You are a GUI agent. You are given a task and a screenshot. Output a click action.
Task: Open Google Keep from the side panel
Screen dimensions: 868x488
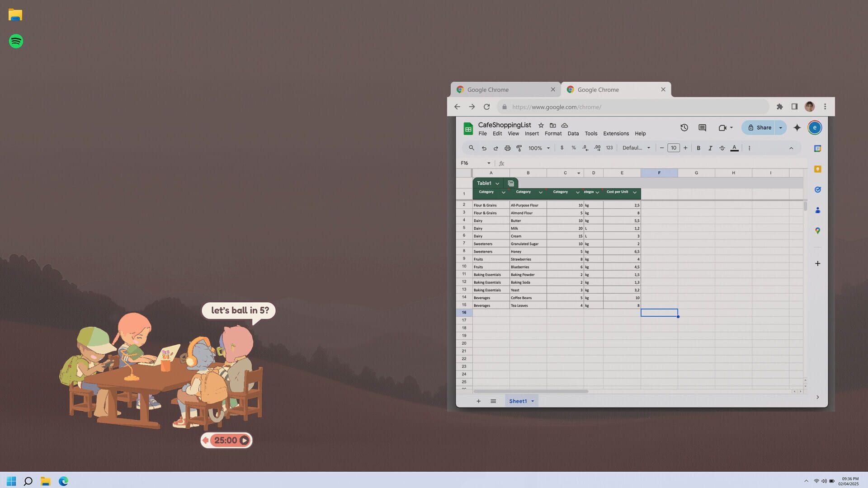tap(817, 169)
